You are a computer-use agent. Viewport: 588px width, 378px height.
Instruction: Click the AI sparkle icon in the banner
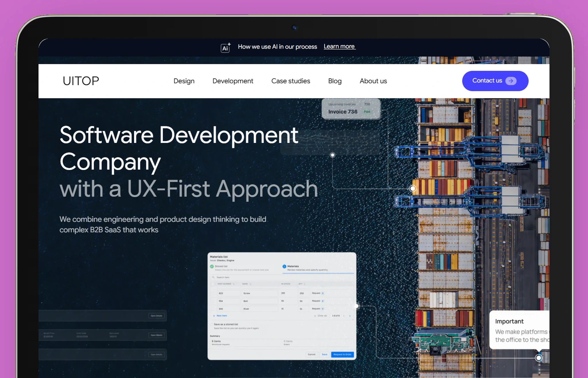226,47
